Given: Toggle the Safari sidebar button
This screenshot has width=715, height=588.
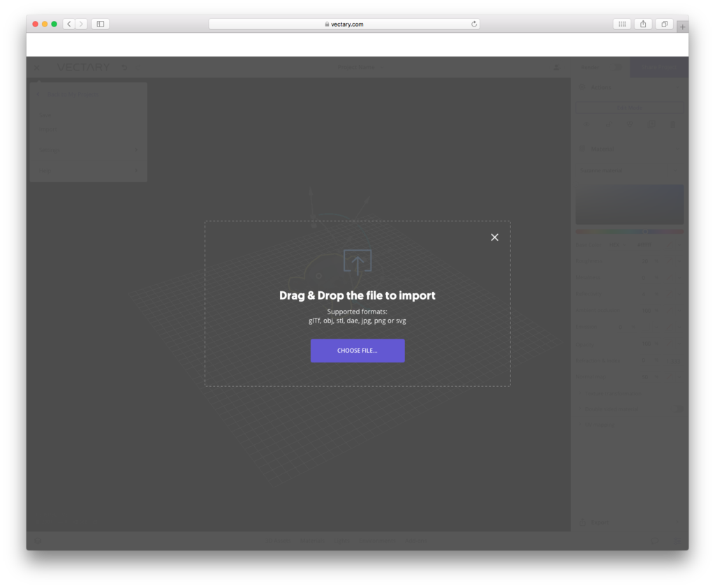Looking at the screenshot, I should click(101, 24).
